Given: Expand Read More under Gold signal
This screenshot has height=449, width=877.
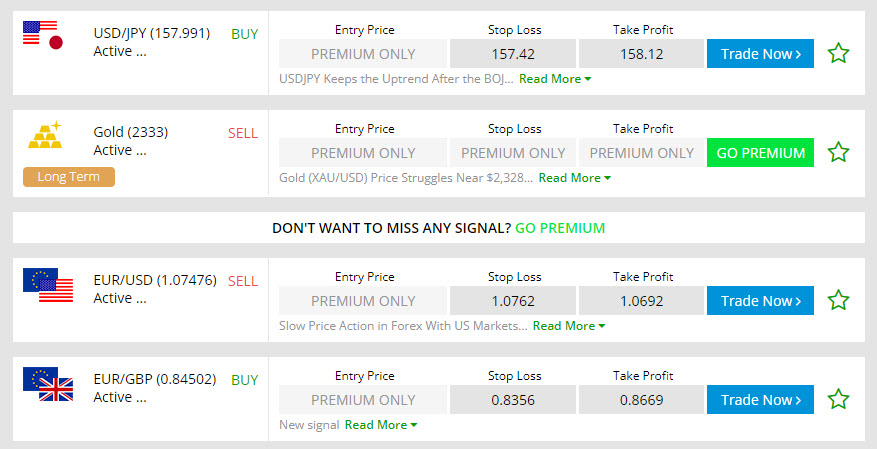Looking at the screenshot, I should click(x=574, y=178).
